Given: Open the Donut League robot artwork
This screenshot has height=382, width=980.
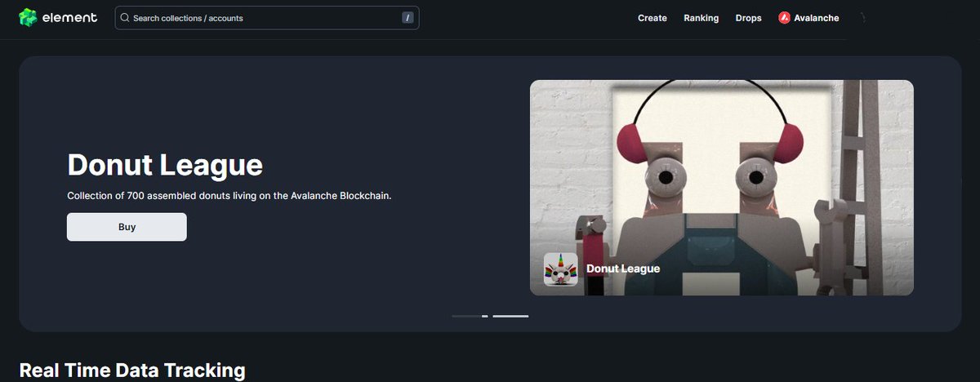Looking at the screenshot, I should 722,187.
